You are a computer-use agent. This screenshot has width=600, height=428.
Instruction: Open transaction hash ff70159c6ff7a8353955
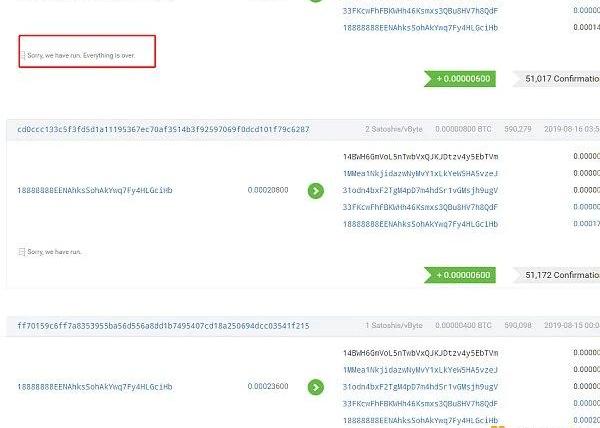(x=163, y=326)
